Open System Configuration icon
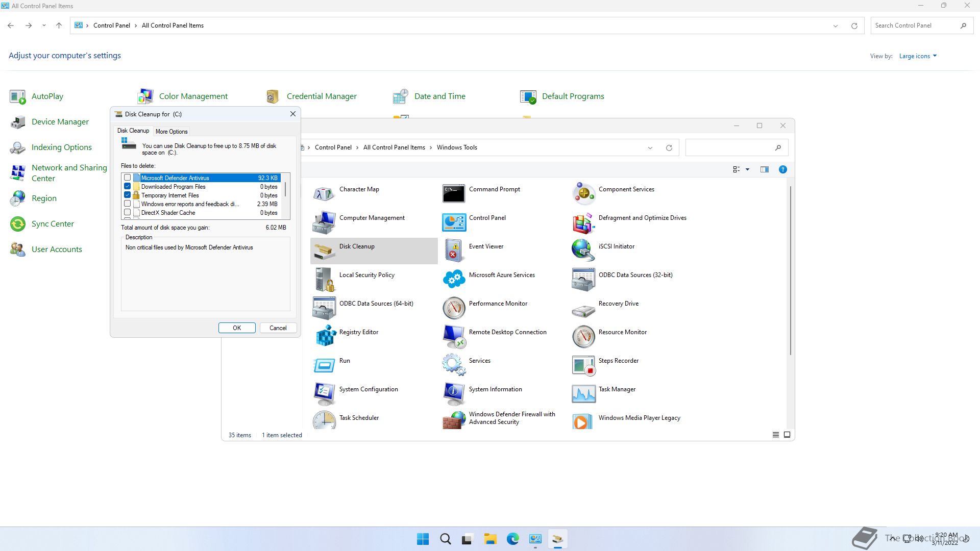980x551 pixels. coord(324,394)
